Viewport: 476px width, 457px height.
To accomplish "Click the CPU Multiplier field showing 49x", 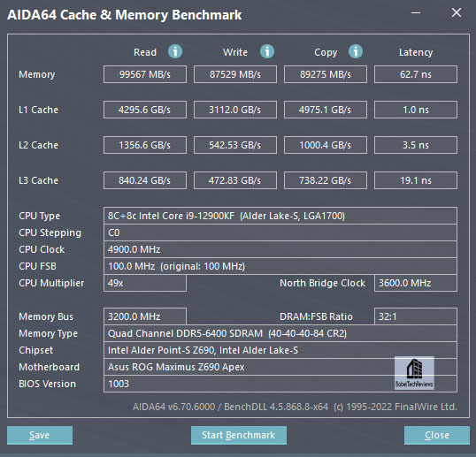I will tap(145, 283).
